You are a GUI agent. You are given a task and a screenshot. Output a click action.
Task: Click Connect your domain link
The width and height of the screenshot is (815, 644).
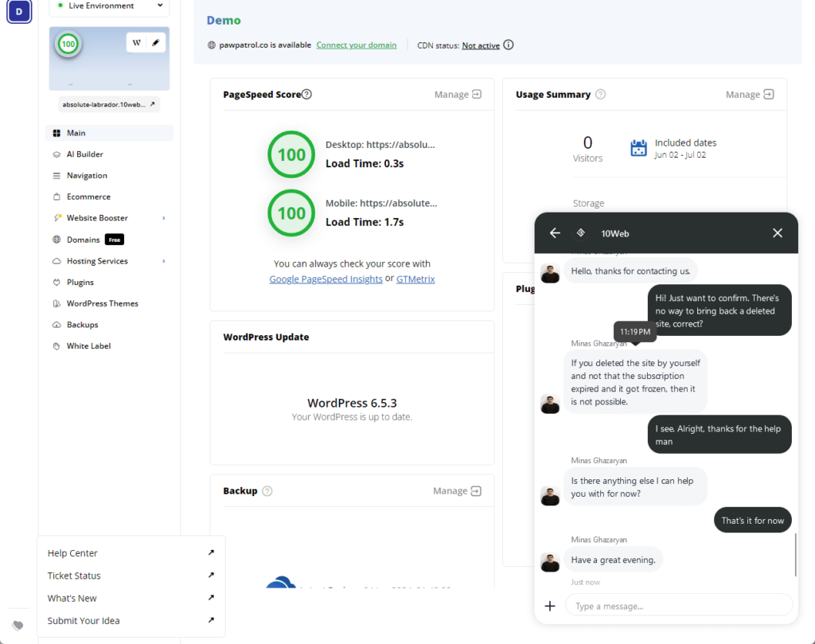point(356,45)
